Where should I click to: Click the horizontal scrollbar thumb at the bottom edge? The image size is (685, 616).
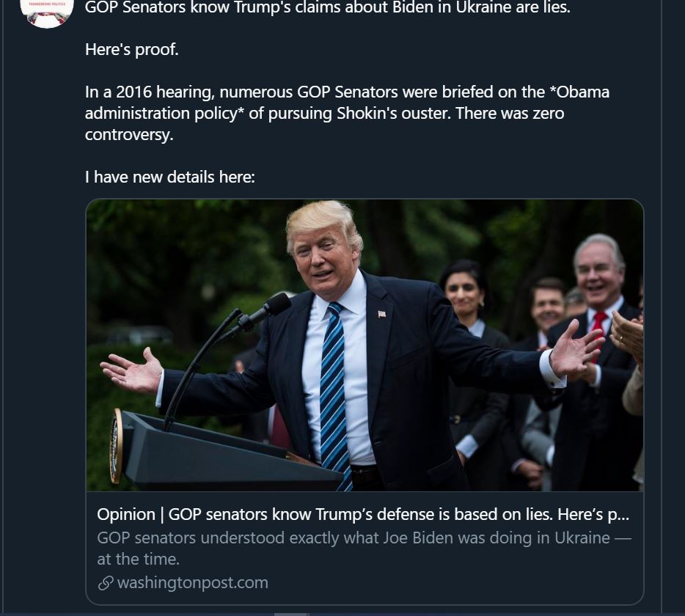pos(290,615)
